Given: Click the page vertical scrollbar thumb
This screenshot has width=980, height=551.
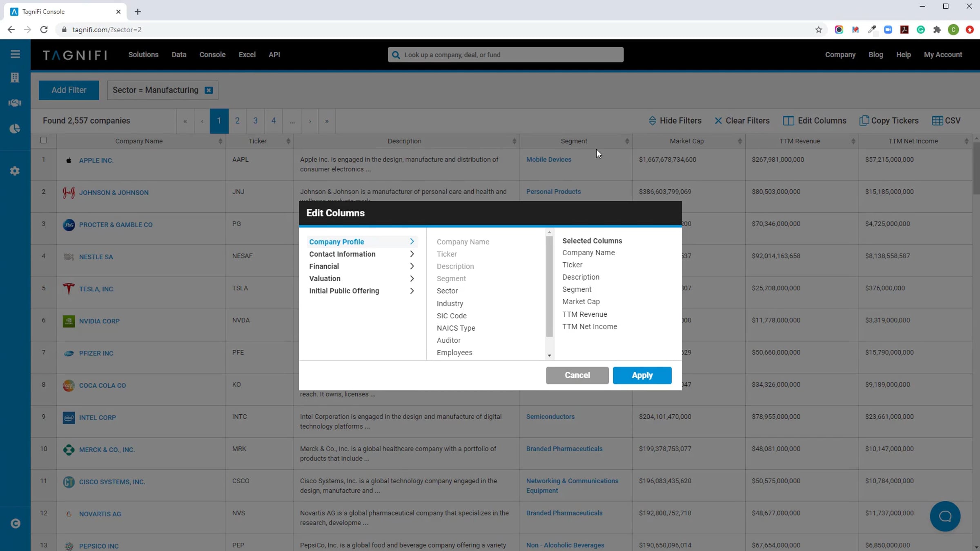Looking at the screenshot, I should (x=976, y=168).
